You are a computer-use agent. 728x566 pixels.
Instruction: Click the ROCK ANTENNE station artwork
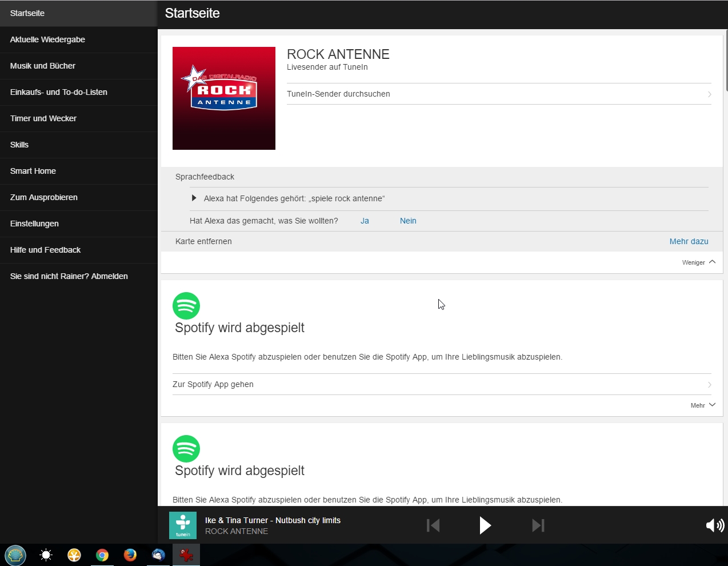224,98
